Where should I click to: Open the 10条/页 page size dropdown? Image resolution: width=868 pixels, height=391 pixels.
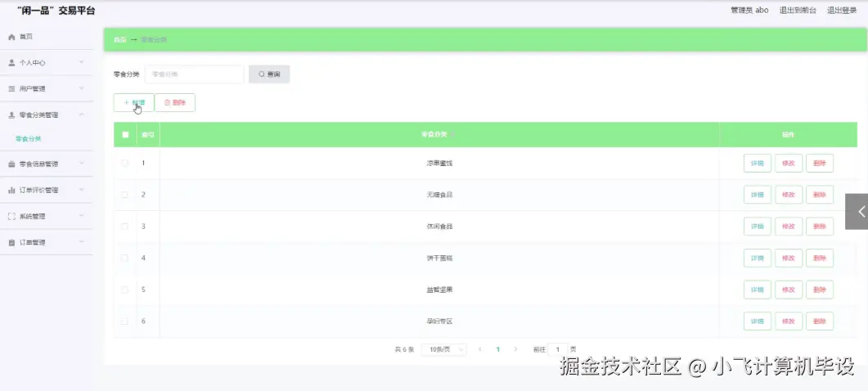pyautogui.click(x=443, y=349)
